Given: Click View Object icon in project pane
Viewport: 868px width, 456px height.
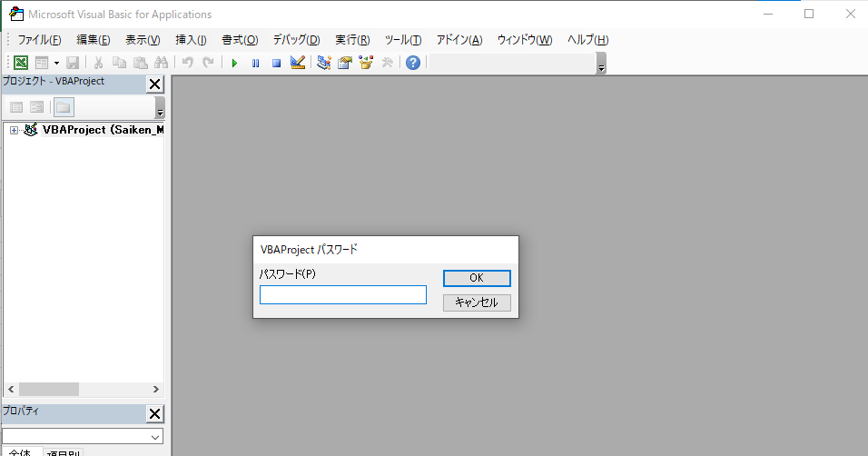Looking at the screenshot, I should 37,107.
